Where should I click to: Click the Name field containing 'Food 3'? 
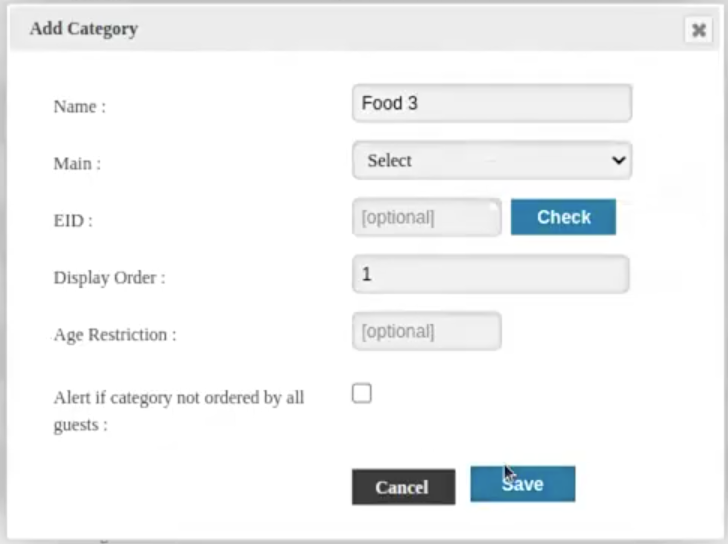[x=491, y=103]
